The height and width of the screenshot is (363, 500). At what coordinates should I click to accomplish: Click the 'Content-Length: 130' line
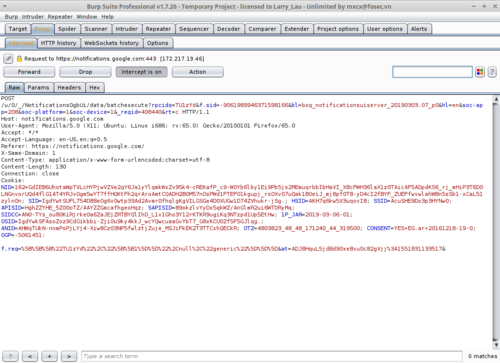pyautogui.click(x=33, y=167)
